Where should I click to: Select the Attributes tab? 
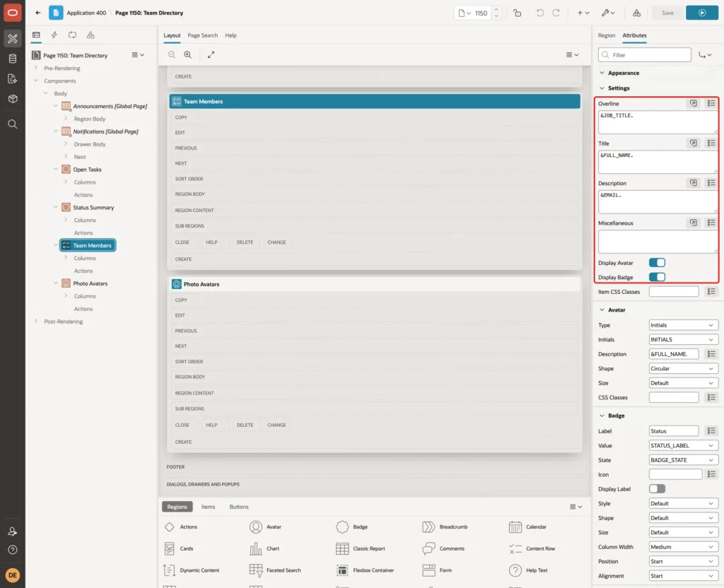634,35
